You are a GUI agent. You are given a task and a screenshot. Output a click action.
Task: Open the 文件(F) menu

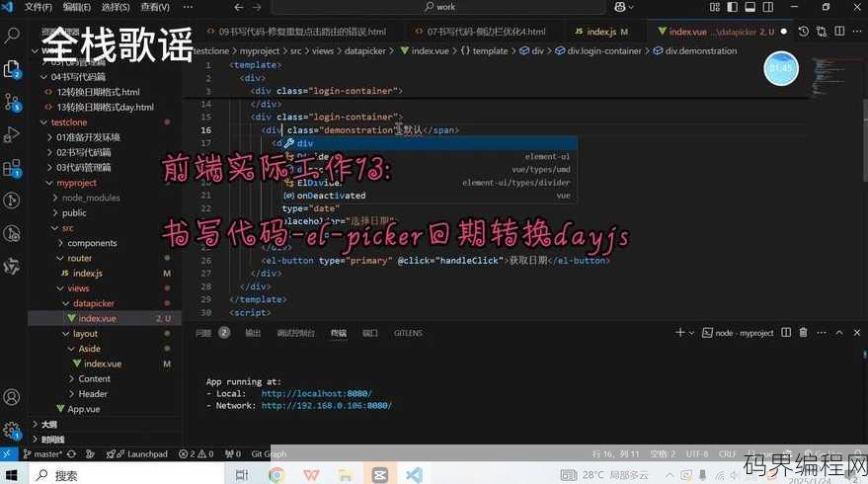click(39, 7)
